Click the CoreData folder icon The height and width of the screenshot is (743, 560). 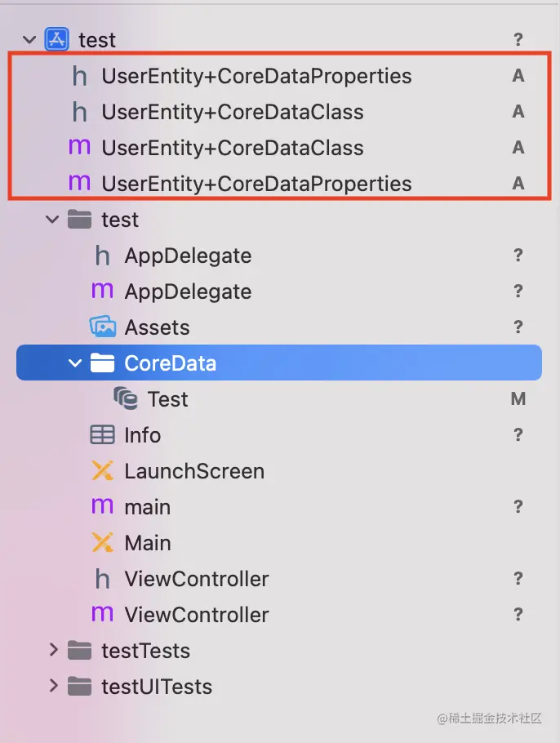click(x=102, y=363)
